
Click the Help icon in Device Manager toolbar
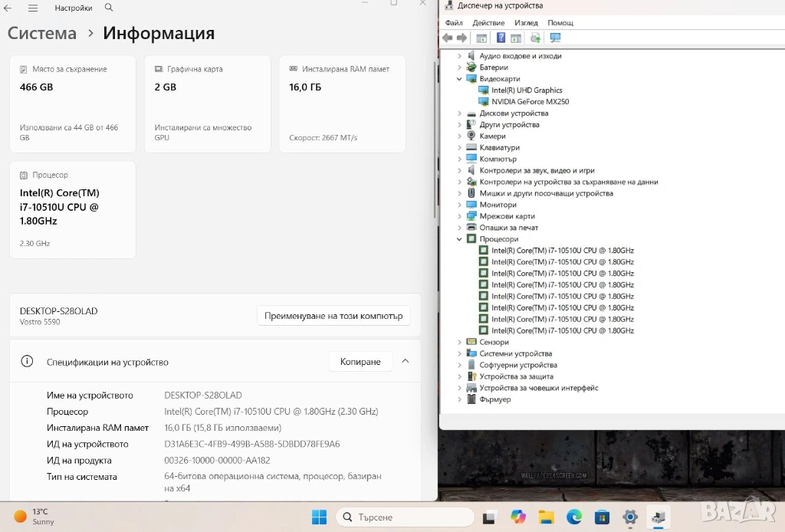pos(501,38)
